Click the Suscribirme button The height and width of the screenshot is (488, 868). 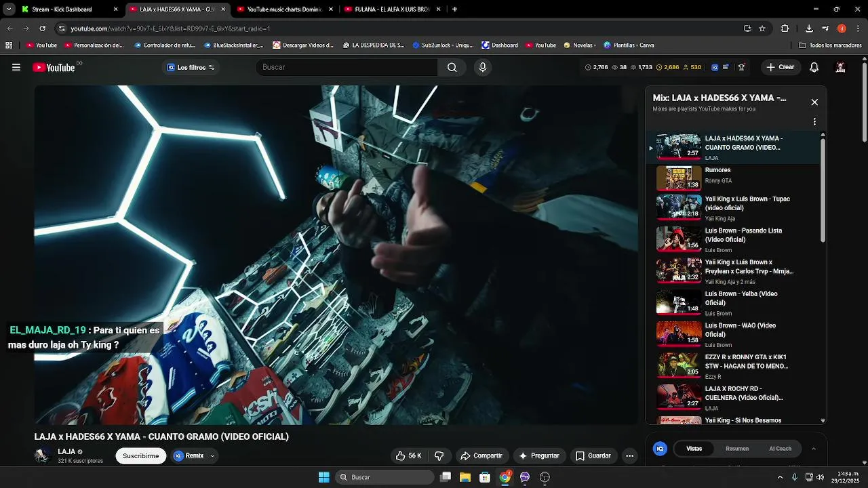tap(141, 456)
